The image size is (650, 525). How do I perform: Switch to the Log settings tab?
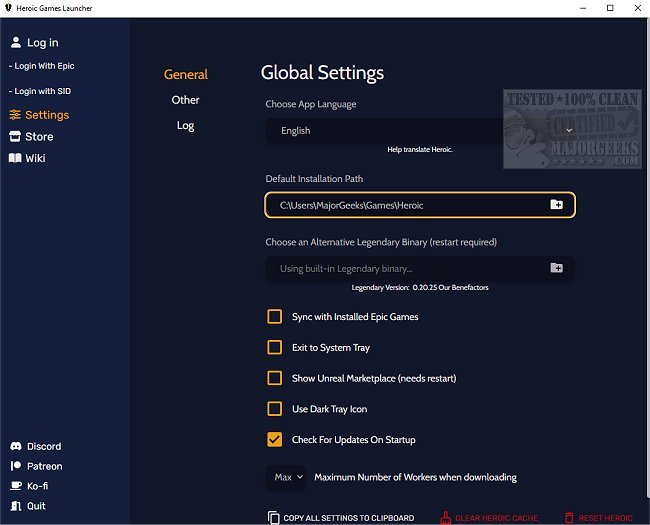click(x=185, y=126)
